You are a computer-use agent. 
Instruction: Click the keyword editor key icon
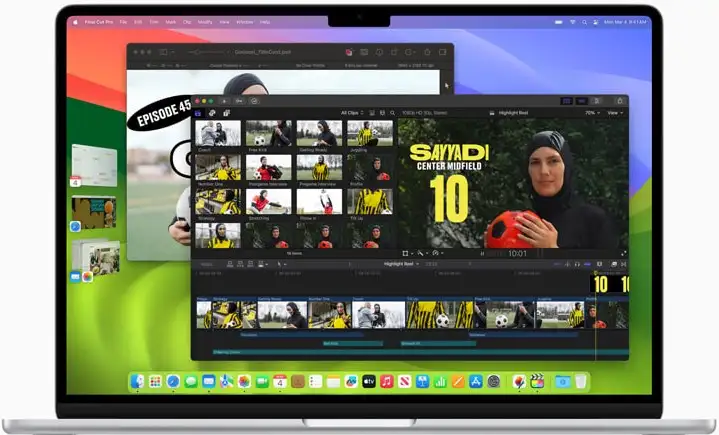coord(239,101)
